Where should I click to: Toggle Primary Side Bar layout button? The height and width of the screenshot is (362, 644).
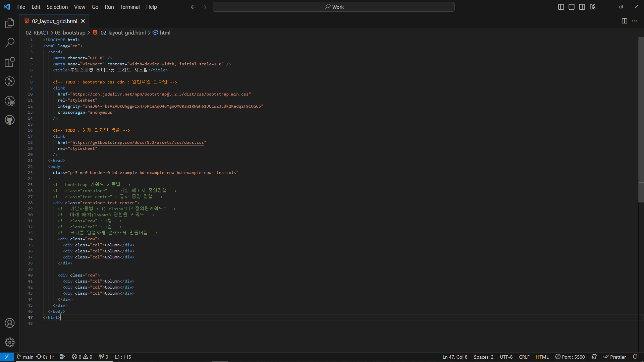[561, 7]
